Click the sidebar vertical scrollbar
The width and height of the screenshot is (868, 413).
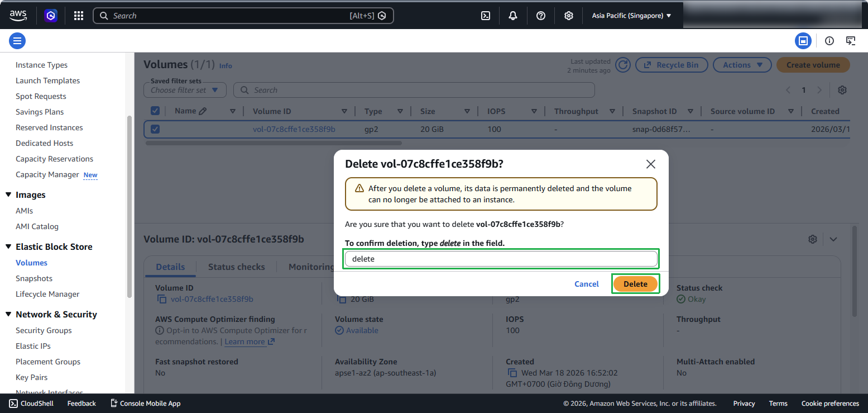coord(130,207)
